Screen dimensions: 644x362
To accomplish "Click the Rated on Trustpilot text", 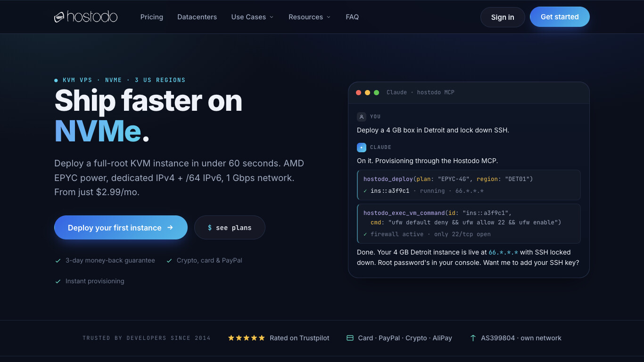I will point(299,338).
